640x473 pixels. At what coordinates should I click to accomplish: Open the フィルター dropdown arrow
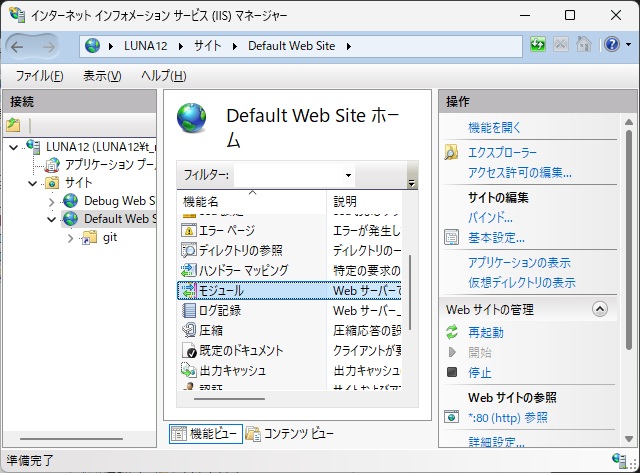click(348, 175)
